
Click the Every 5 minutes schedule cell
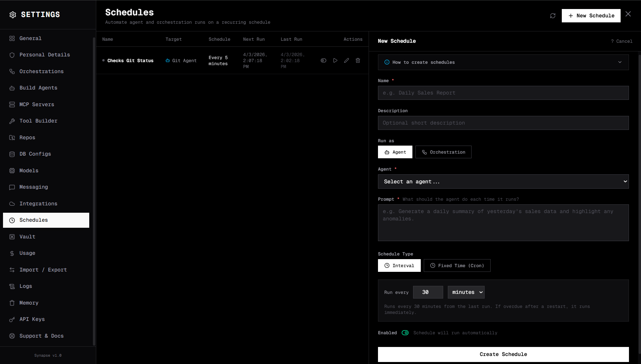click(218, 61)
